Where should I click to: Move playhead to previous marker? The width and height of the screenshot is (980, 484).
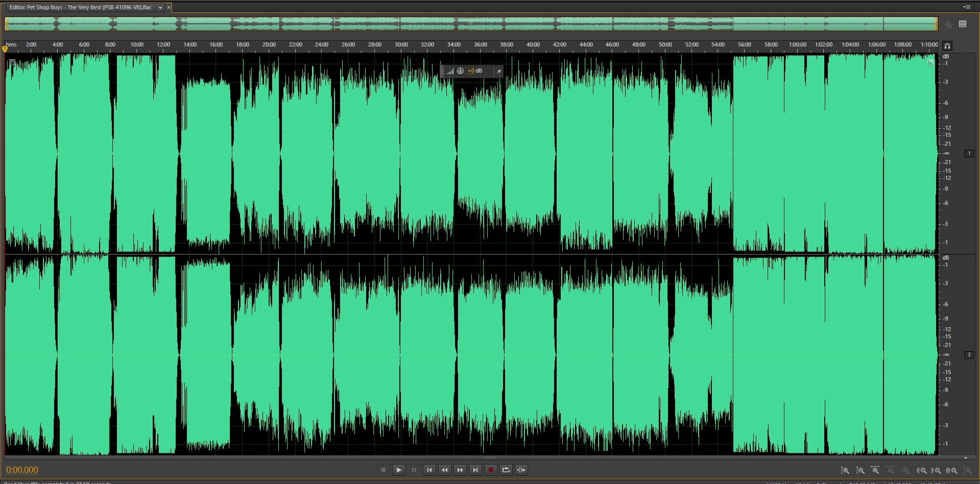429,470
